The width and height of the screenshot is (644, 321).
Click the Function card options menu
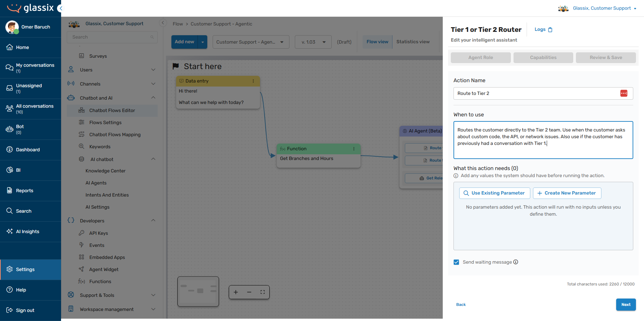pyautogui.click(x=354, y=149)
